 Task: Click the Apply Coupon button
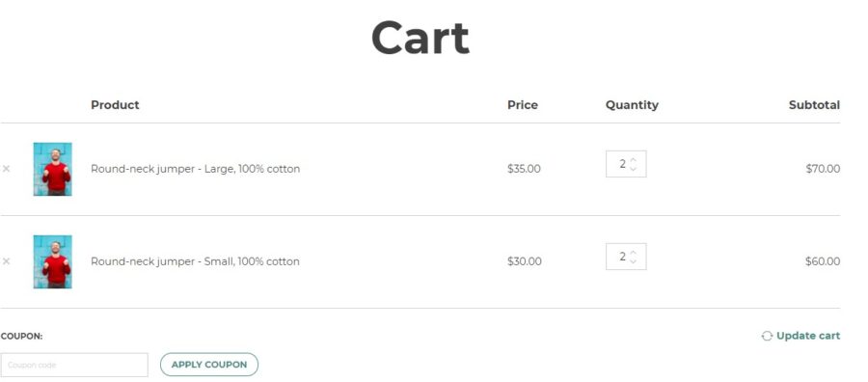pyautogui.click(x=209, y=365)
